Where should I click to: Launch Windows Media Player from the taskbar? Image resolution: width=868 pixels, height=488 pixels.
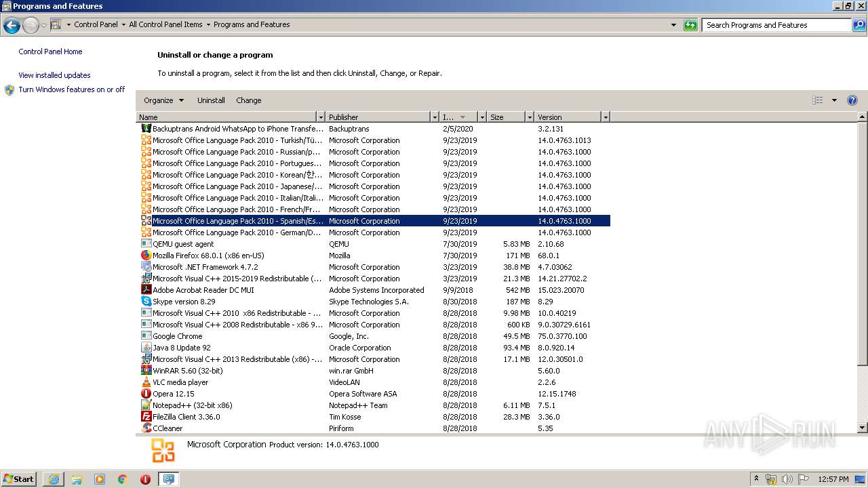tap(100, 479)
